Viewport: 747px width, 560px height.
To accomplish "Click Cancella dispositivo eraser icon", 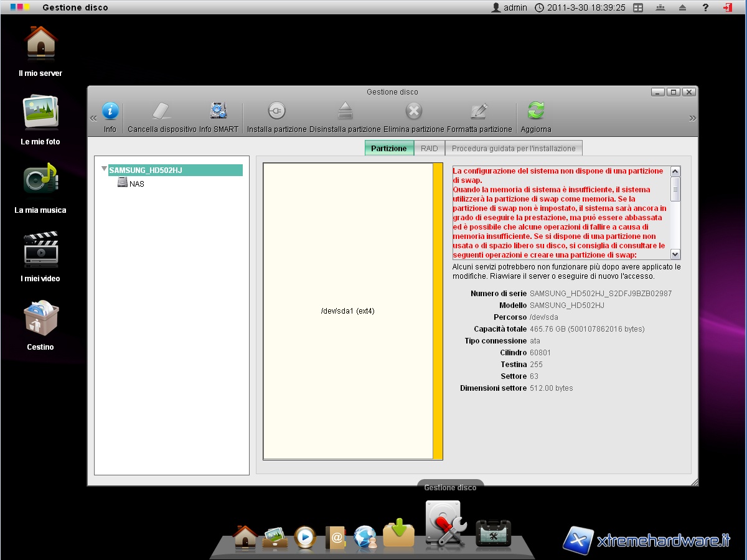I will [x=161, y=112].
